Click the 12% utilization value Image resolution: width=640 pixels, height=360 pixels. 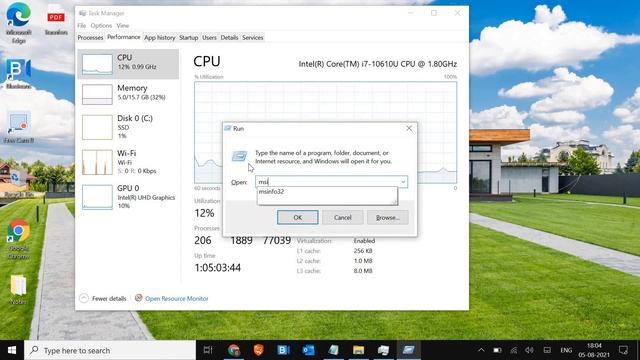[204, 213]
